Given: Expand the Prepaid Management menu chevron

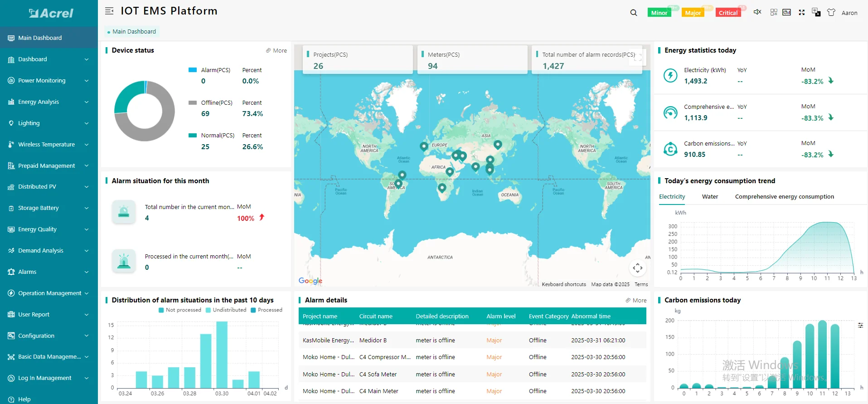Looking at the screenshot, I should point(86,165).
